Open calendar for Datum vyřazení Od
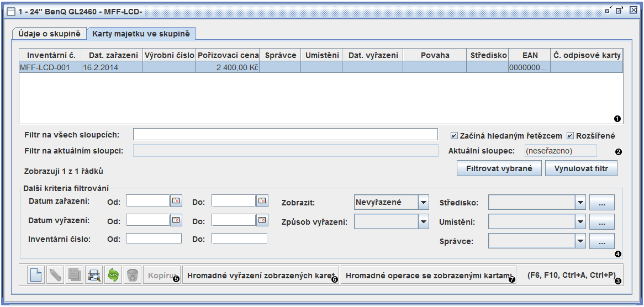 point(176,220)
